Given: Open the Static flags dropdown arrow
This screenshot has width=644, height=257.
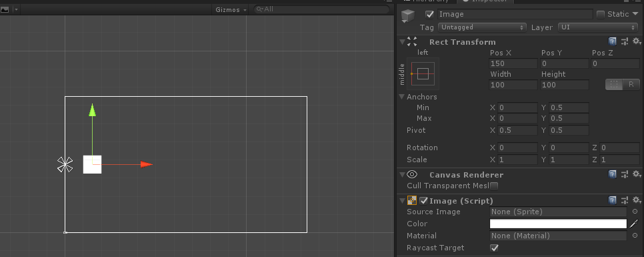Looking at the screenshot, I should [x=635, y=14].
